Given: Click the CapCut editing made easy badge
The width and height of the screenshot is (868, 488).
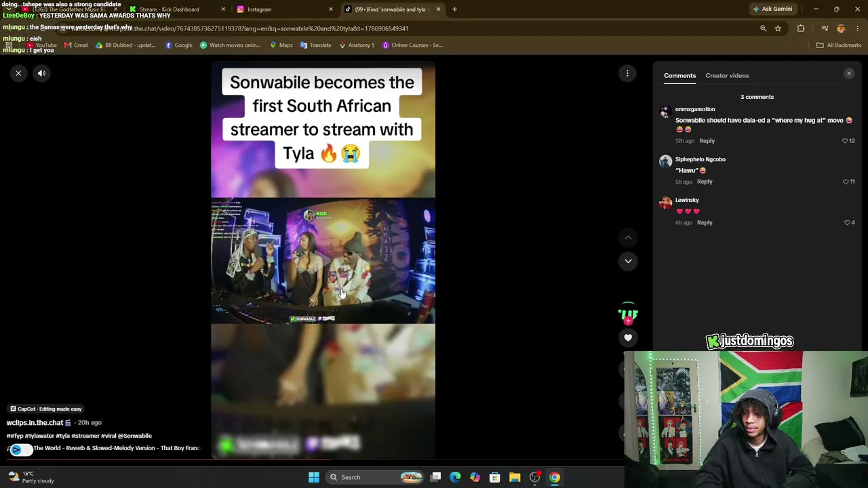Looking at the screenshot, I should (x=45, y=409).
